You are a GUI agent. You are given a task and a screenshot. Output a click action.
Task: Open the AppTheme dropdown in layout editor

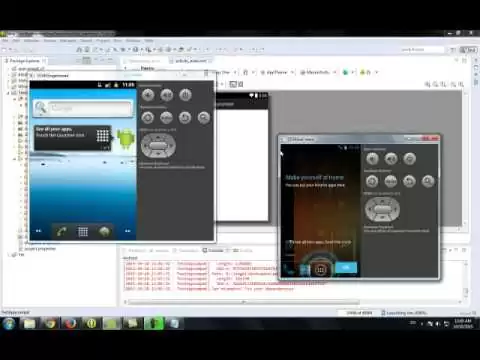click(x=278, y=72)
